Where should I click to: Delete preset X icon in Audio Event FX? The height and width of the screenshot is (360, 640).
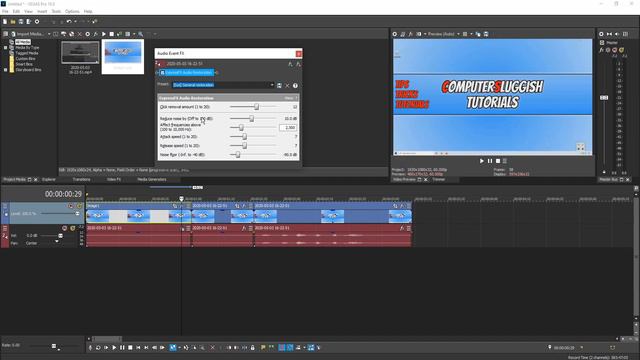287,85
